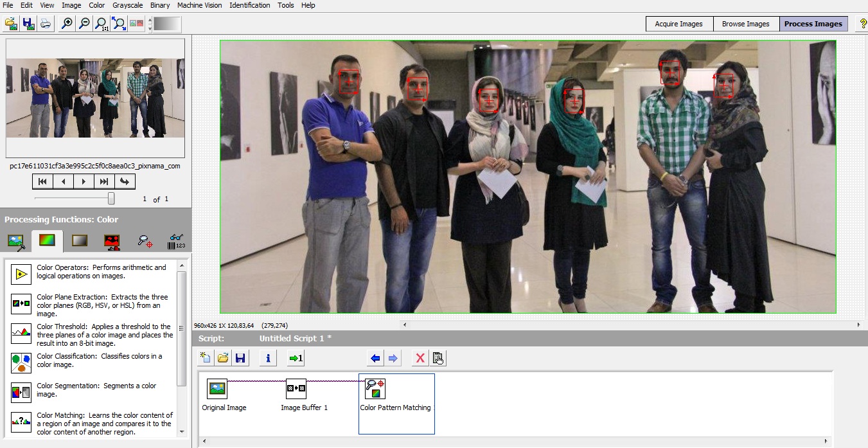This screenshot has width=868, height=448.
Task: Zoom in on the image
Action: [x=67, y=24]
